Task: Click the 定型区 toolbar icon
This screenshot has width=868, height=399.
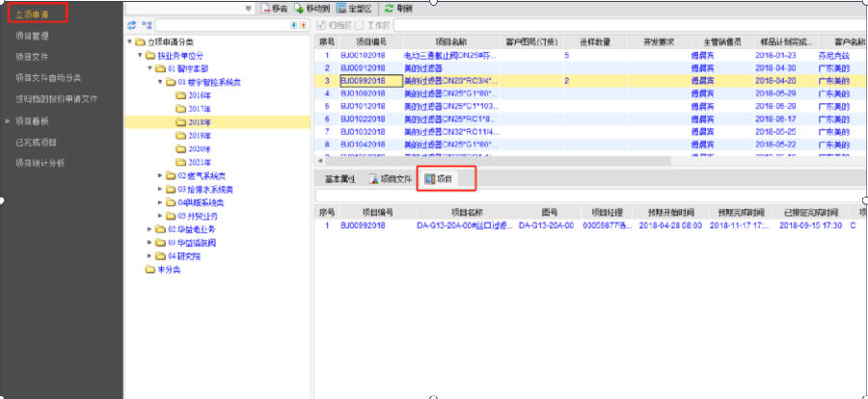Action: [x=341, y=9]
